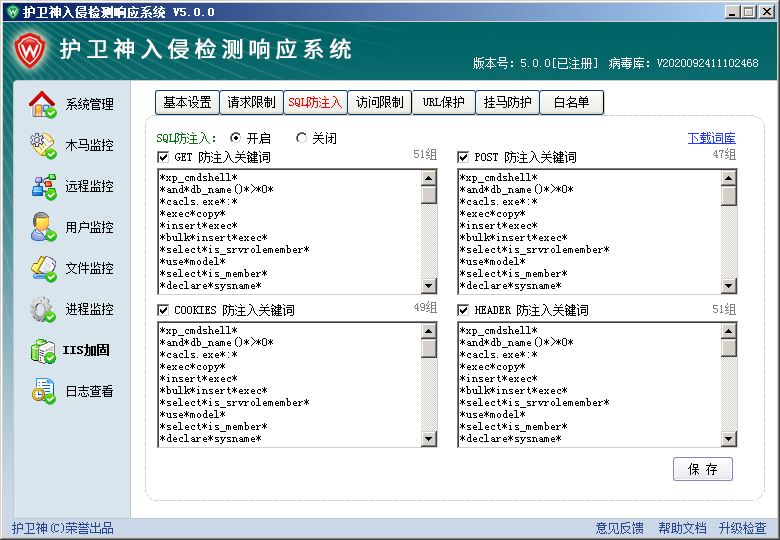Toggle the COOKIES 防注入关键词 checkbox
This screenshot has height=540, width=780.
(x=163, y=310)
